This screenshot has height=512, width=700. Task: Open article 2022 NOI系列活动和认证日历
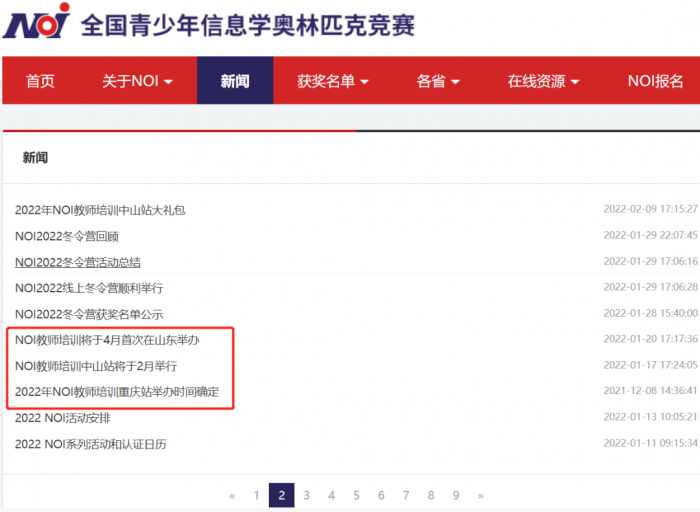click(x=91, y=444)
